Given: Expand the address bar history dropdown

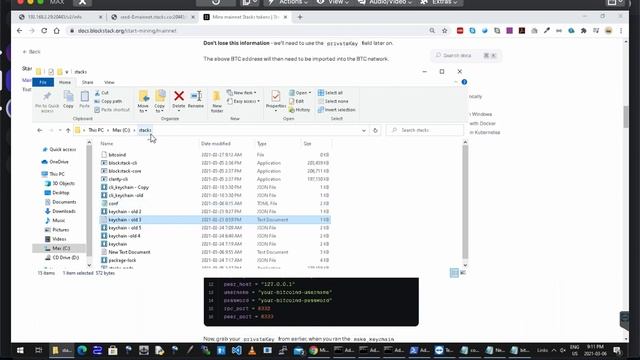Looking at the screenshot, I should 364,131.
